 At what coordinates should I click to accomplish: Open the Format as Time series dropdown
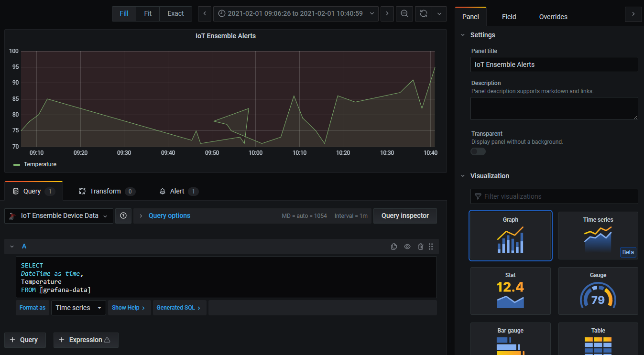78,308
